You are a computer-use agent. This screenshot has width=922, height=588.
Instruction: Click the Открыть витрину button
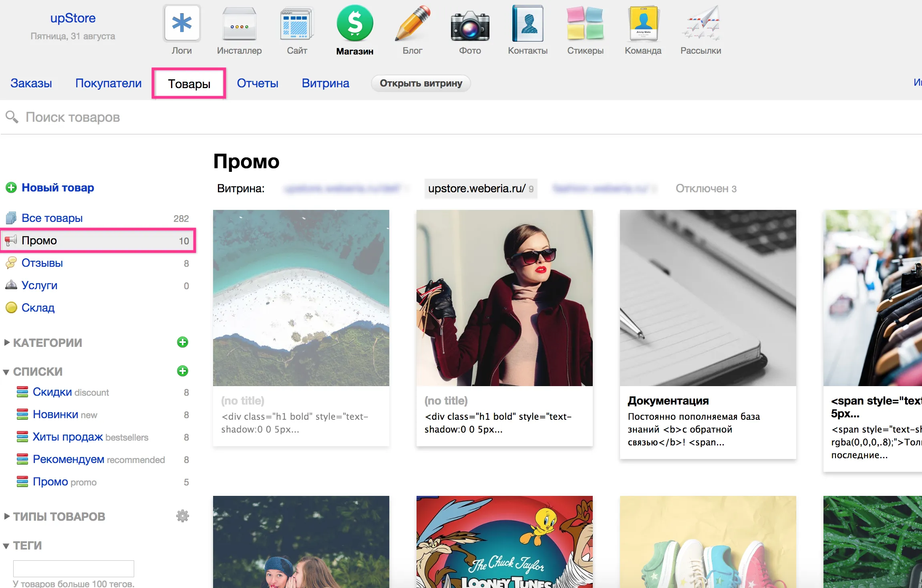click(421, 83)
